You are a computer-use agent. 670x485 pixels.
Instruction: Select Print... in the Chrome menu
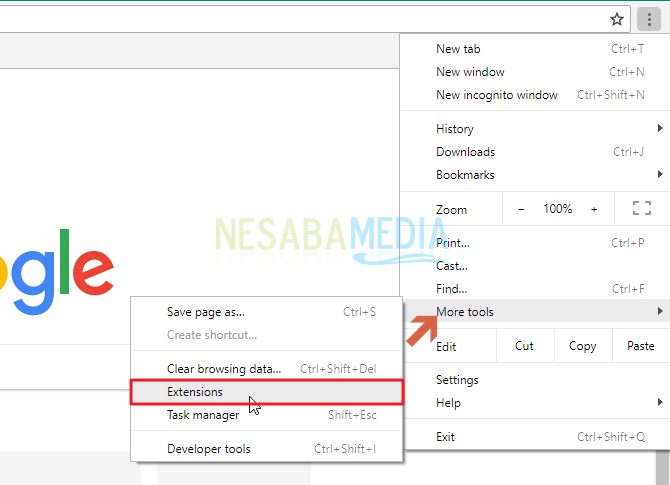tap(535, 243)
